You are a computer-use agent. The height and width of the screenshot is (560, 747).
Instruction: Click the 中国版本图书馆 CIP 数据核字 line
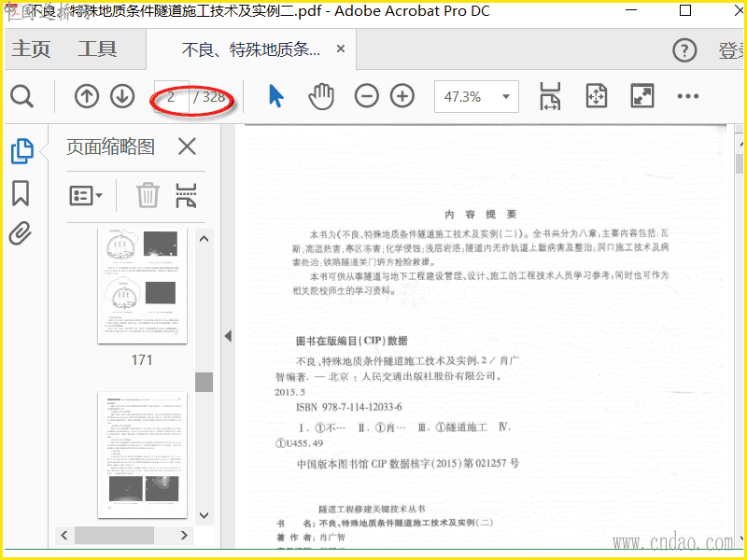(x=408, y=463)
